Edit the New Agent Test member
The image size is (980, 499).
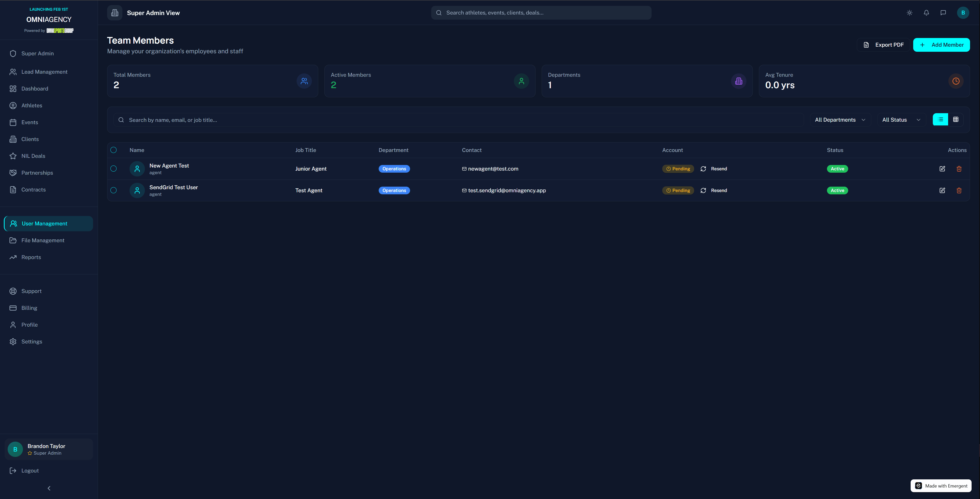tap(942, 169)
